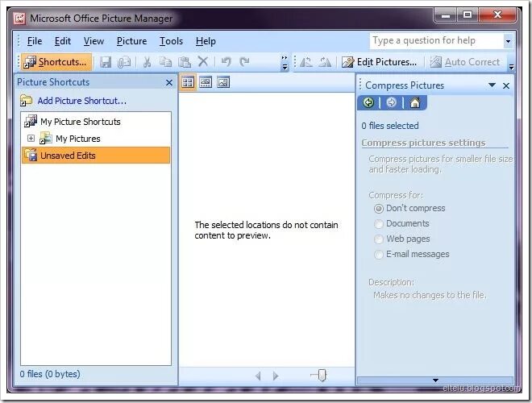
Task: Select the E-mail messages compression option
Action: pos(378,254)
